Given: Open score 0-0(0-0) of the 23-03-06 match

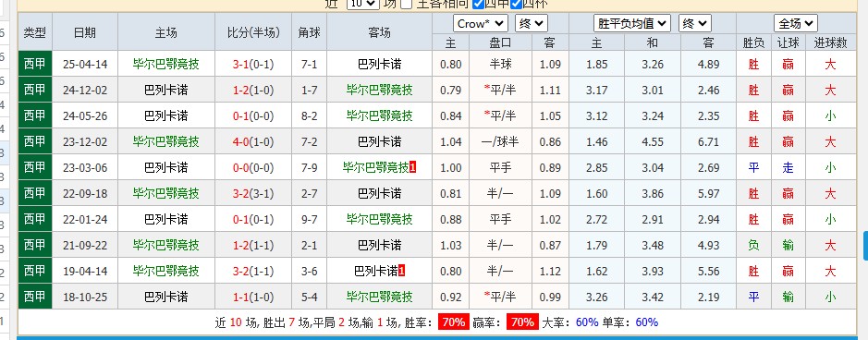Looking at the screenshot, I should coord(253,167).
